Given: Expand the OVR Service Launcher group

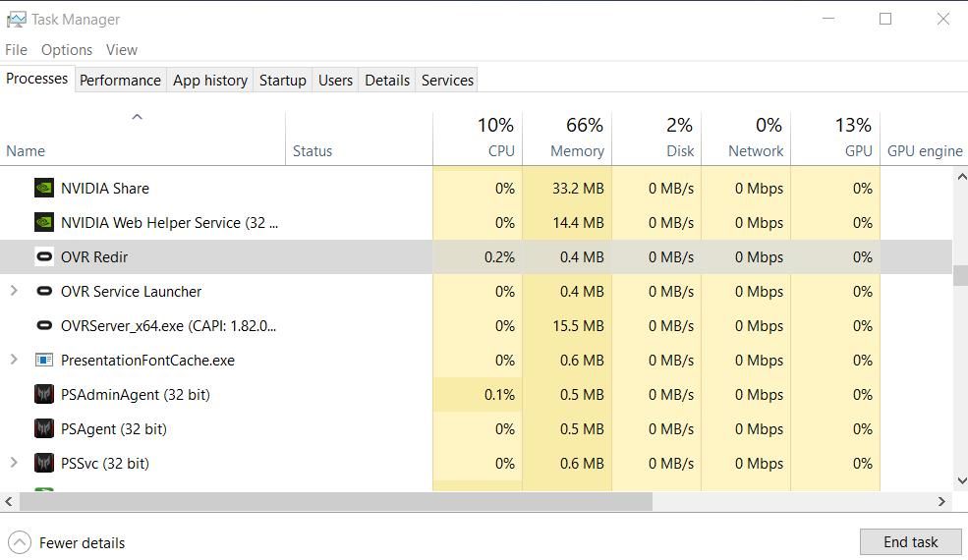Looking at the screenshot, I should coord(14,292).
